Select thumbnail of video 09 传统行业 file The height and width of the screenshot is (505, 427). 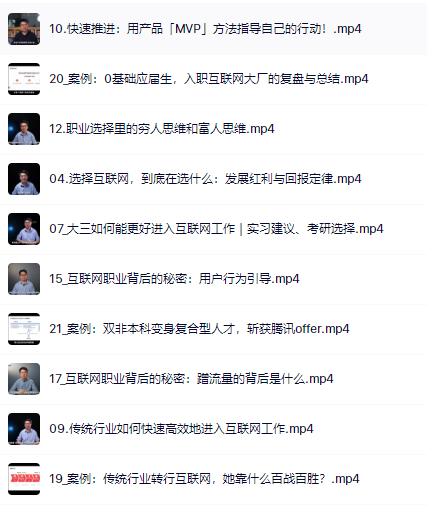pyautogui.click(x=24, y=429)
